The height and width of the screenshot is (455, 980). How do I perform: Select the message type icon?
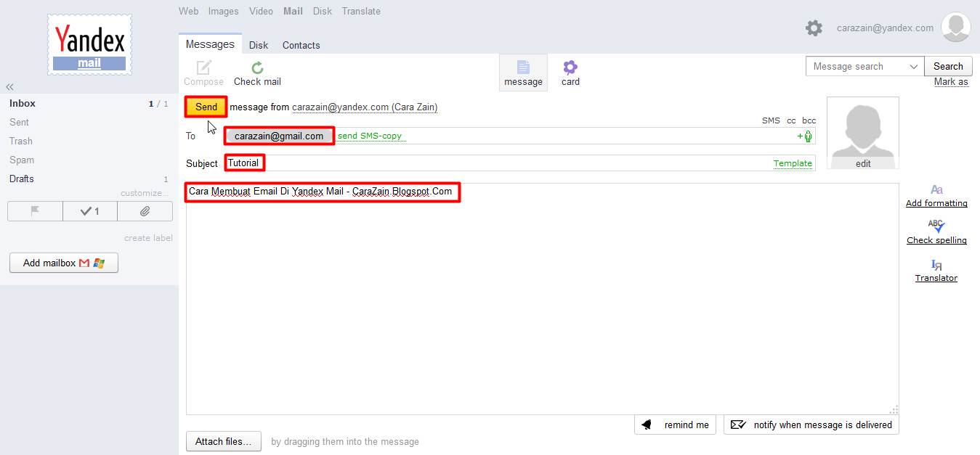(x=523, y=67)
